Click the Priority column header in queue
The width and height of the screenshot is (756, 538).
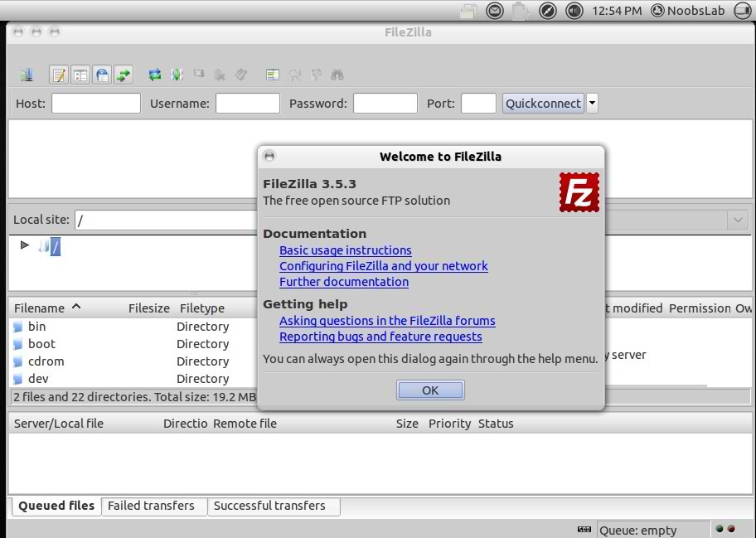tap(449, 424)
